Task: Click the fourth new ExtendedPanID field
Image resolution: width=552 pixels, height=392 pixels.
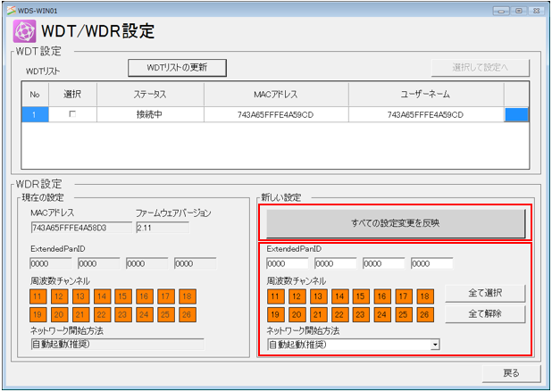Action: pyautogui.click(x=431, y=263)
